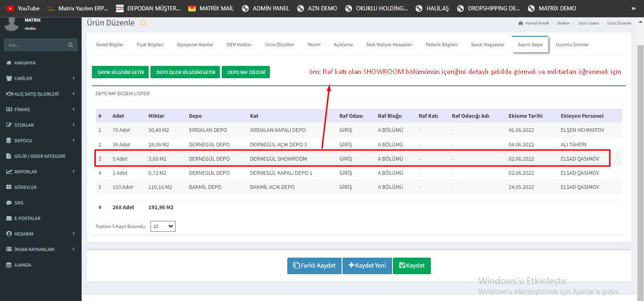Open the records-per-page dropdown showing 15
Viewport: 644px width, 301px height.
pos(163,226)
